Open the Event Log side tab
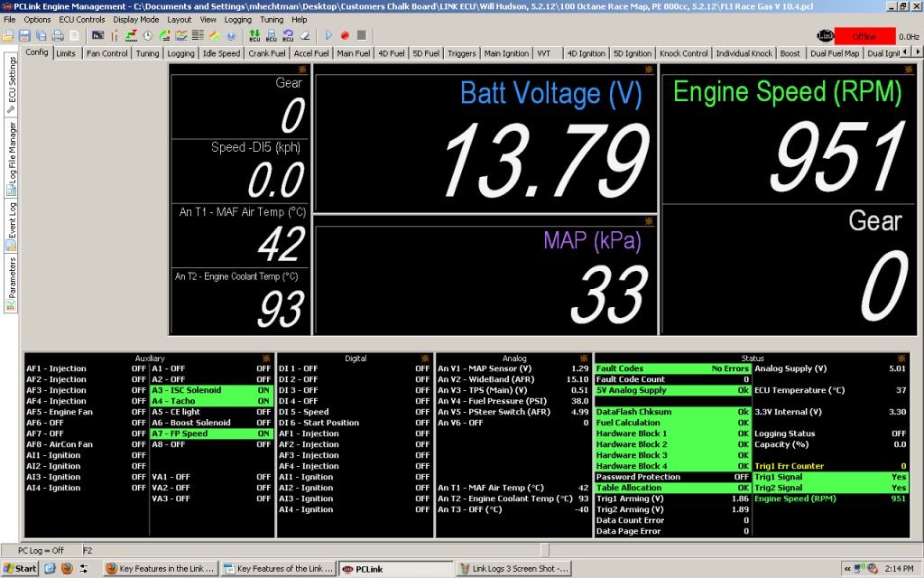924x578 pixels. [11, 227]
